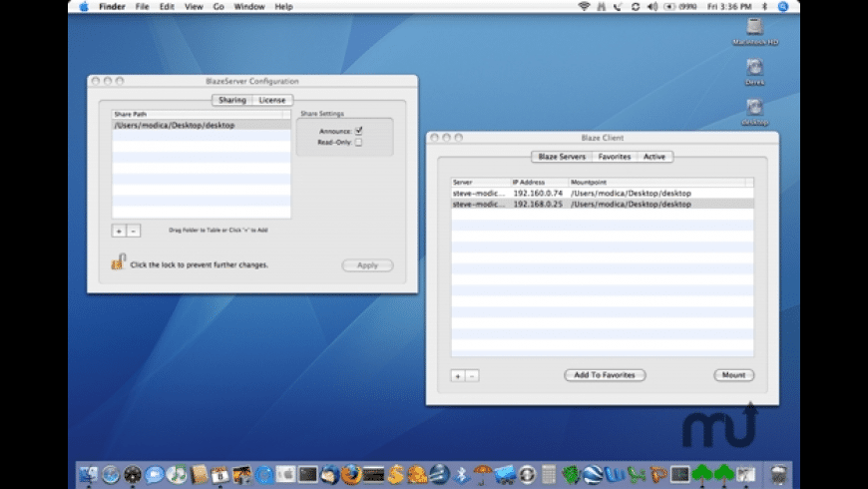Screen dimensions: 868x489
Task: Open the Apple menu
Action: pyautogui.click(x=84, y=7)
